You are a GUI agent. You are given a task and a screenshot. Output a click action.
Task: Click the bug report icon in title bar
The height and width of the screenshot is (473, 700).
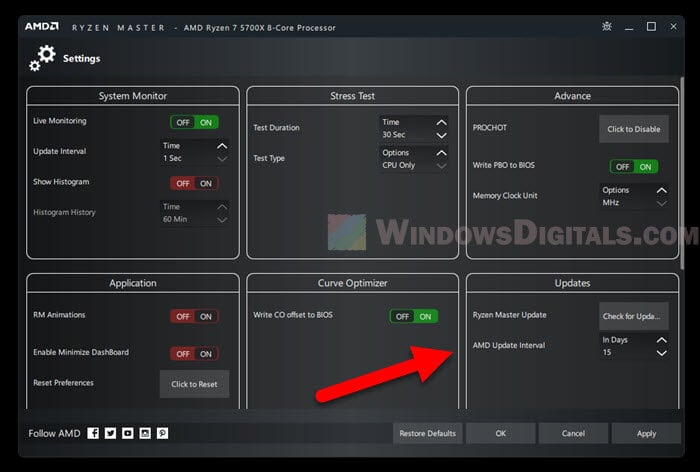(607, 27)
